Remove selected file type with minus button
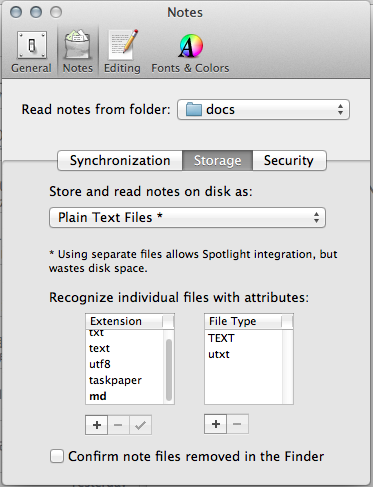The height and width of the screenshot is (487, 373). pos(237,424)
